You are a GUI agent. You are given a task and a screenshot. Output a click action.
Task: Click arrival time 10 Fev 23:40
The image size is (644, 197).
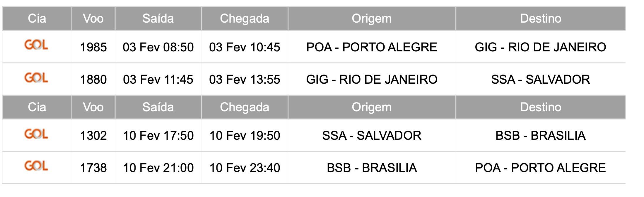(245, 168)
